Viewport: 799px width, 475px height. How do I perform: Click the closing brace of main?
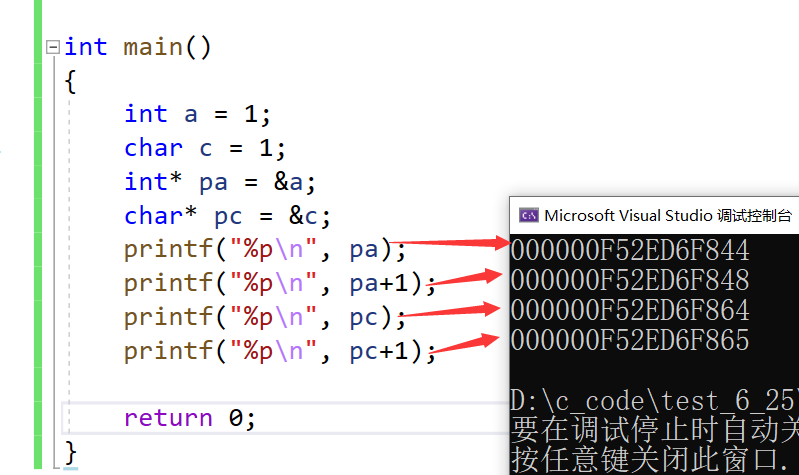(71, 453)
